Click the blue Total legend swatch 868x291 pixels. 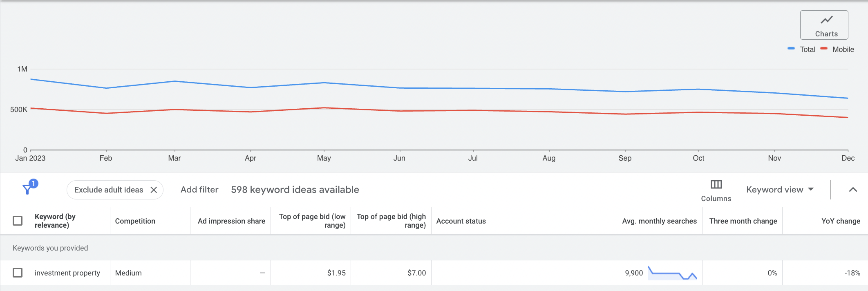coord(791,49)
